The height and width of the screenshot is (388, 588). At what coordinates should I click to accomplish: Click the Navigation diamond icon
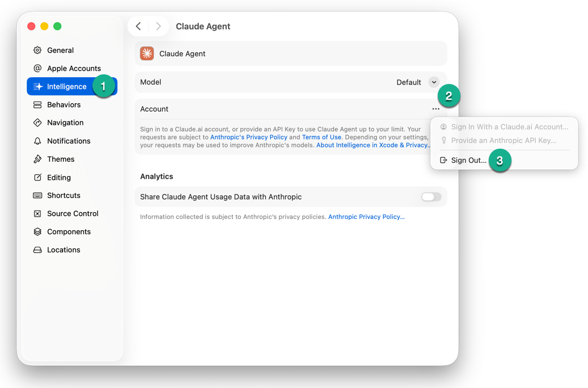point(37,123)
